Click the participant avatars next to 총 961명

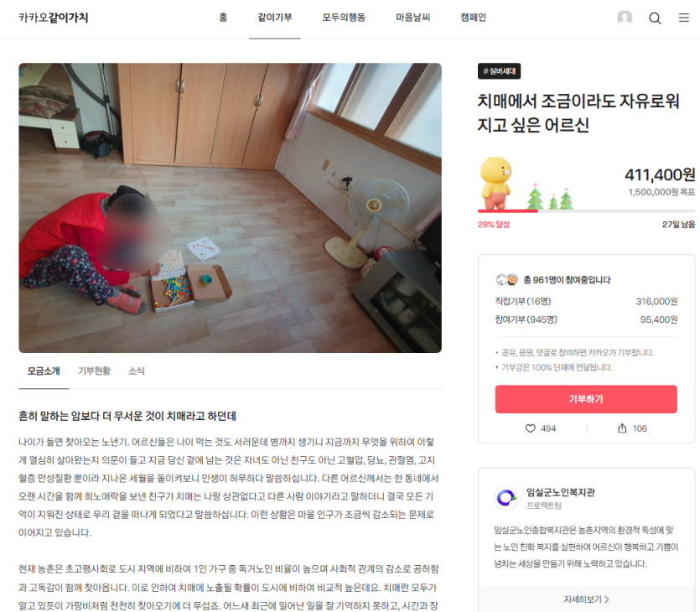pyautogui.click(x=506, y=280)
